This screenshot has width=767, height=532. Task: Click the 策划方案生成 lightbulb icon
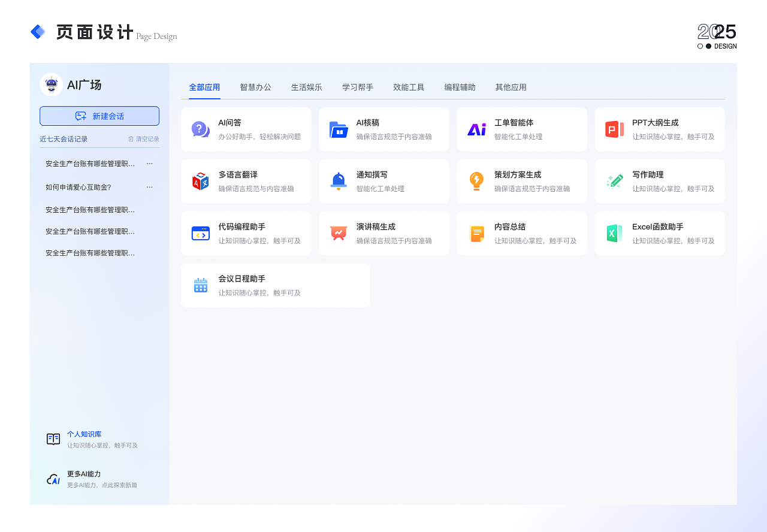click(476, 182)
